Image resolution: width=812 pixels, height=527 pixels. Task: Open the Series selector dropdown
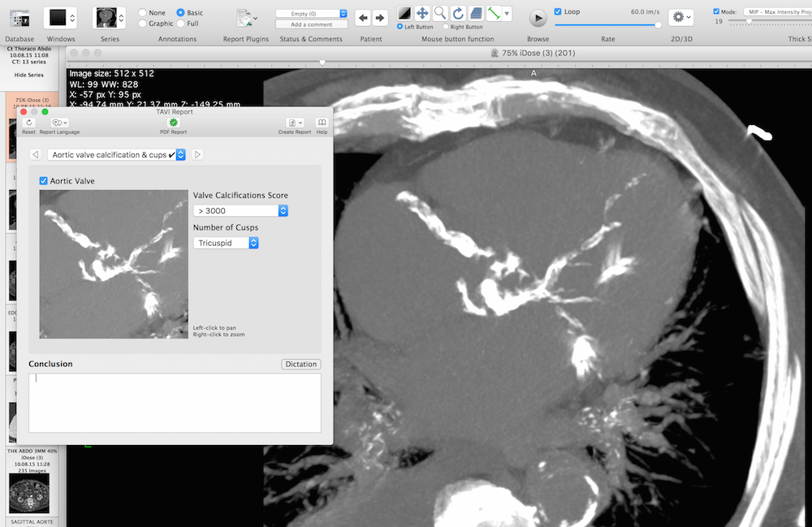coord(110,18)
